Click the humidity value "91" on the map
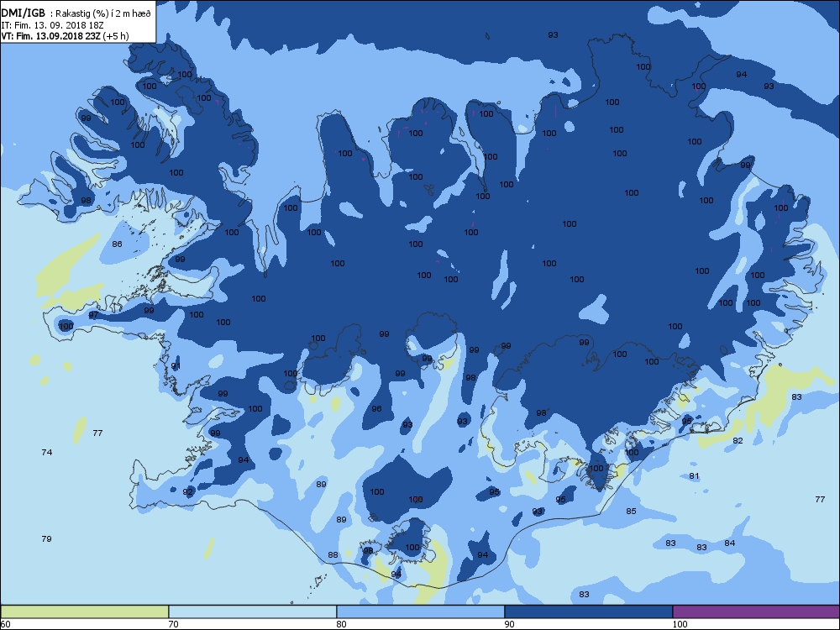840x630 pixels. (176, 366)
